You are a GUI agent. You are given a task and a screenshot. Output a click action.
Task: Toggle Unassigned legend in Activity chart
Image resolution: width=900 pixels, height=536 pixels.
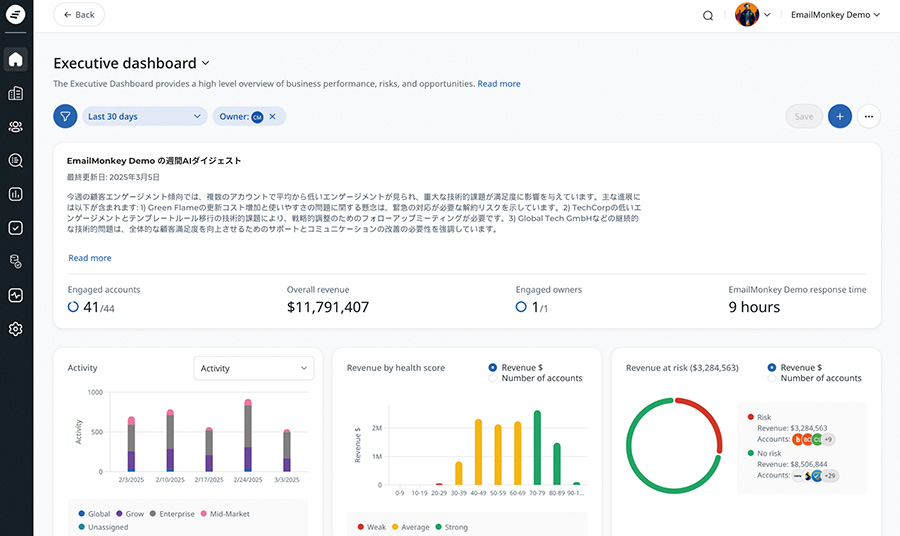[103, 527]
